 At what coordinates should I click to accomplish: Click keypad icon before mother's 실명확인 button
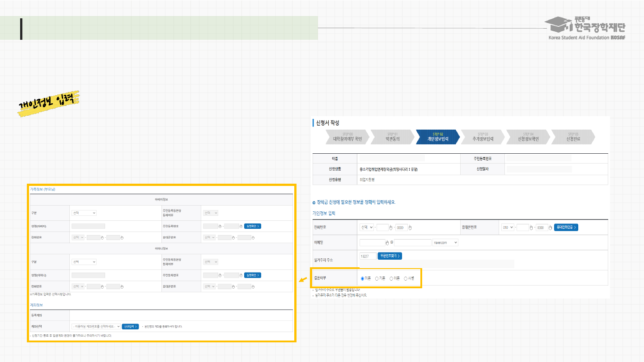click(x=241, y=275)
